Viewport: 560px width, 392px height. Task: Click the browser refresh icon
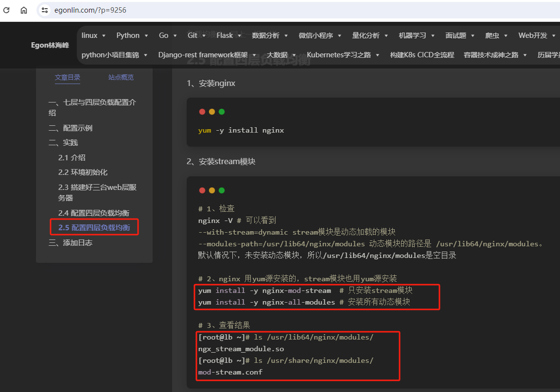(5, 10)
